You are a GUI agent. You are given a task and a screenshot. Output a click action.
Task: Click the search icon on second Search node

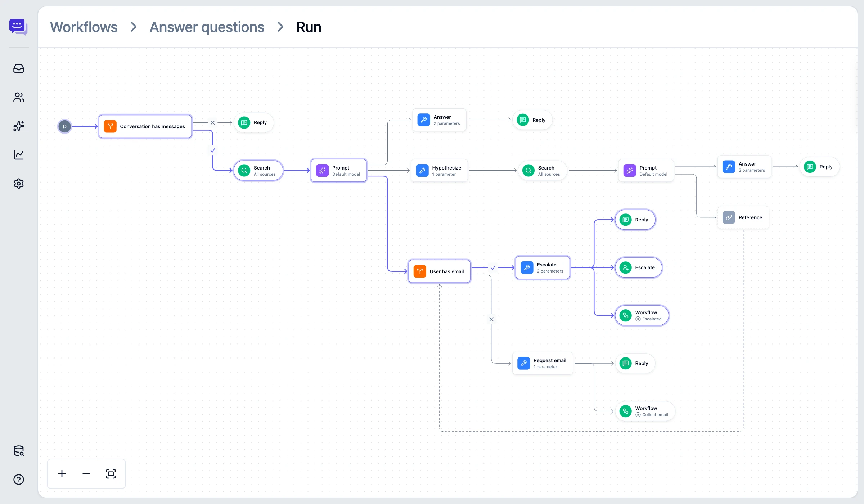click(528, 171)
